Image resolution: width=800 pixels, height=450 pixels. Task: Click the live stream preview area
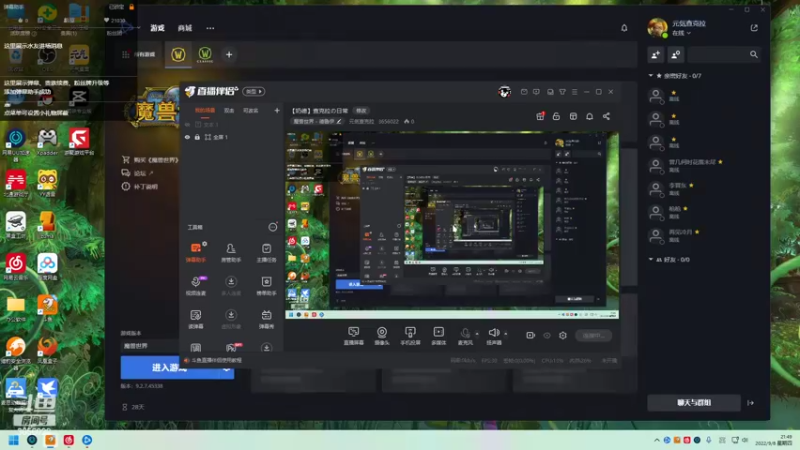coord(452,225)
